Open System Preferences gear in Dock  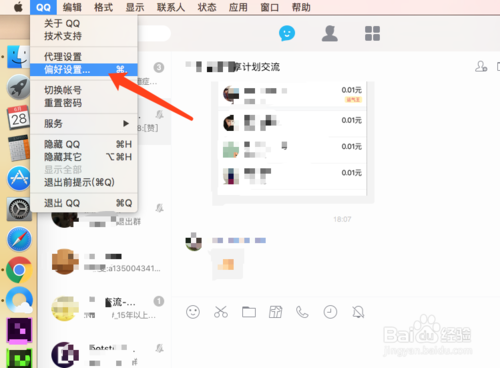[19, 209]
